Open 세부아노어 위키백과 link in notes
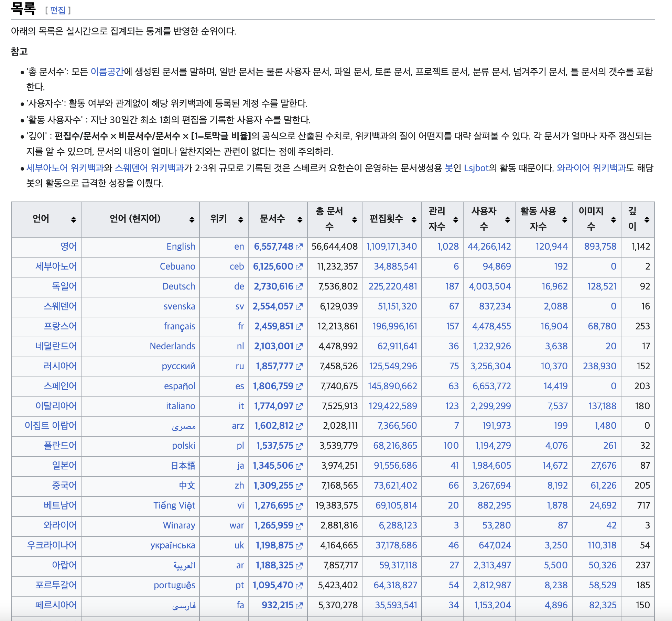672x621 pixels. [65, 168]
